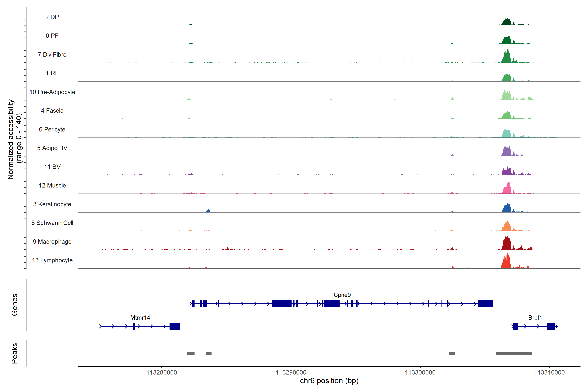Click the 3 Keratinocyte small blue peak
The width and height of the screenshot is (588, 392).
209,211
